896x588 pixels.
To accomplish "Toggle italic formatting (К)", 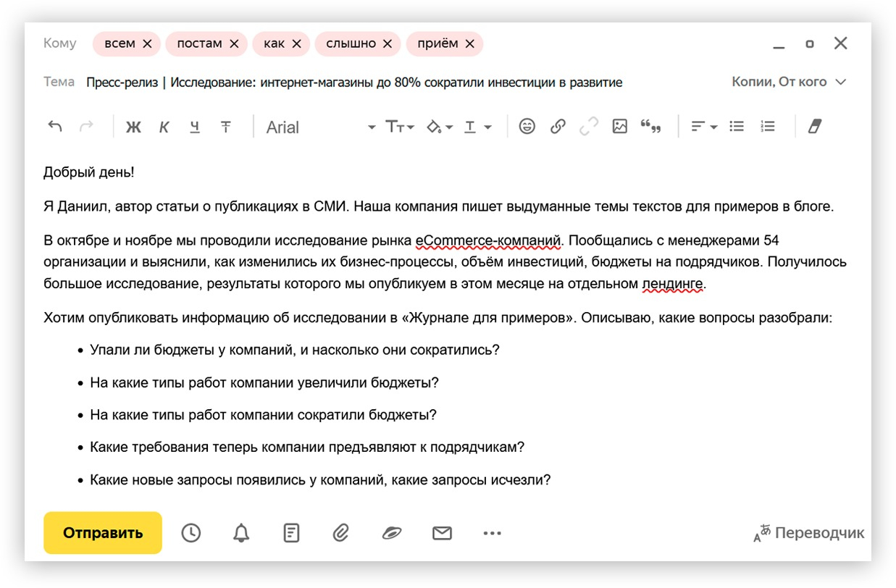I will tap(164, 127).
